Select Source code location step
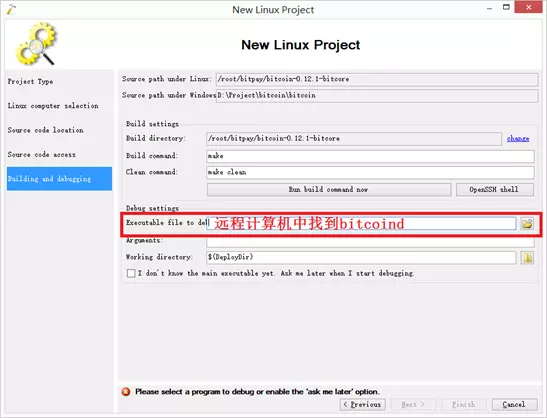 (45, 130)
